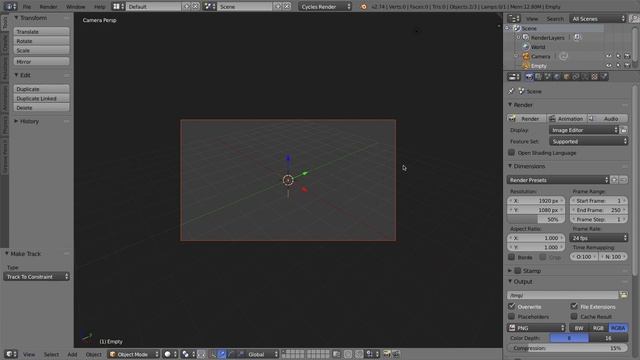This screenshot has width=640, height=360.
Task: Select the Texture properties checker tab icon
Action: [x=595, y=77]
